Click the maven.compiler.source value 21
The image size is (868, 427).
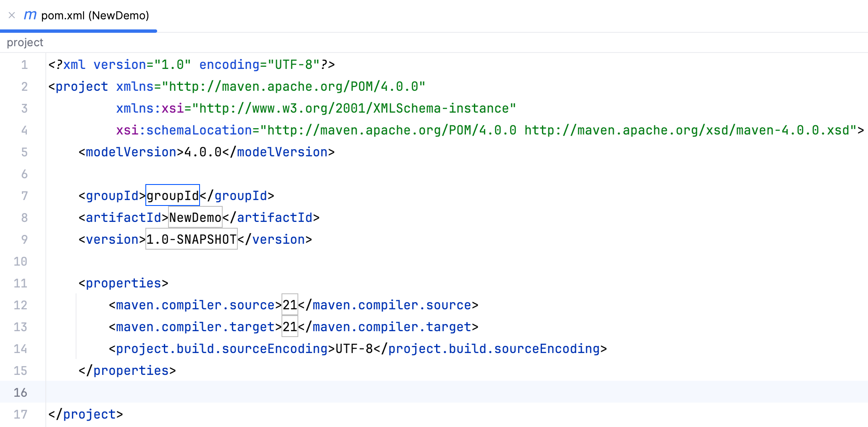point(289,305)
